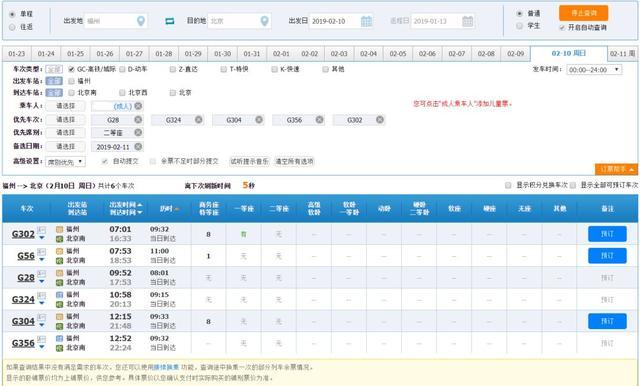Switch to the 02-09 date tab

515,53
